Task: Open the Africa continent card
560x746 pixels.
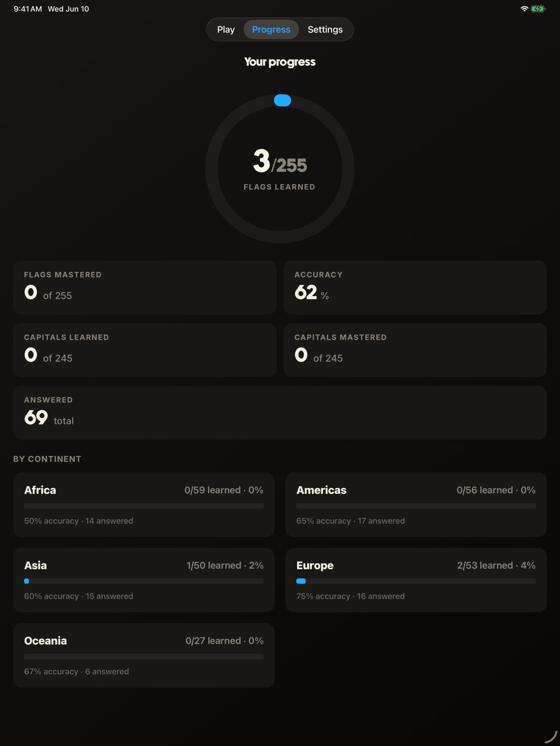Action: click(x=143, y=505)
